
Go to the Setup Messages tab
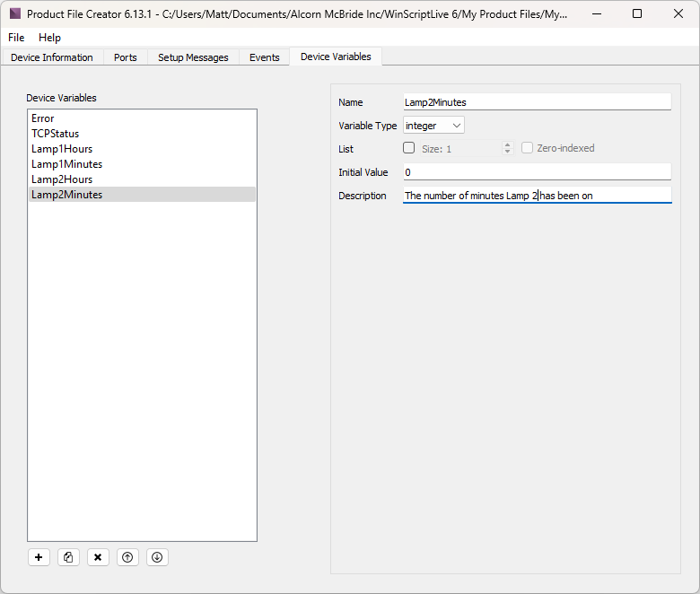click(x=193, y=57)
